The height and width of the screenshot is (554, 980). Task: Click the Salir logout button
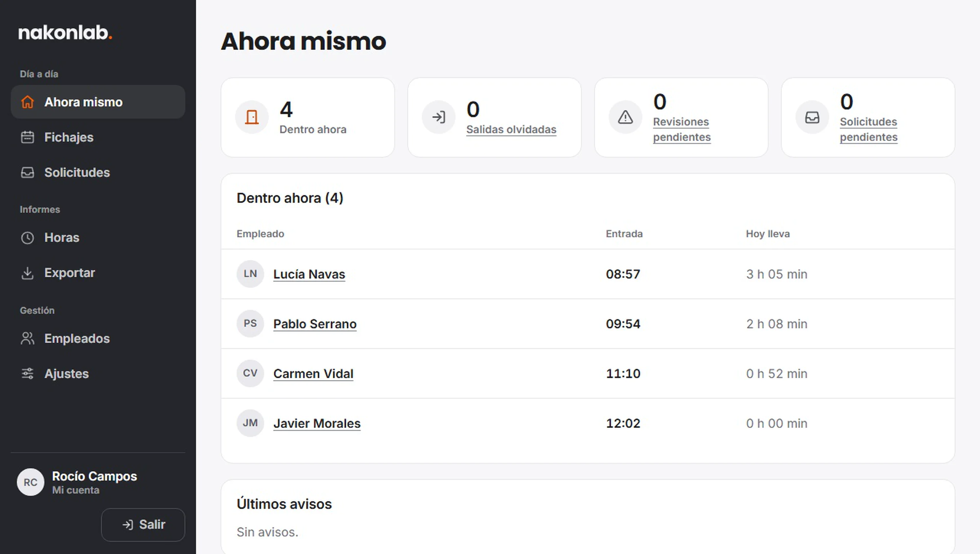pos(143,525)
